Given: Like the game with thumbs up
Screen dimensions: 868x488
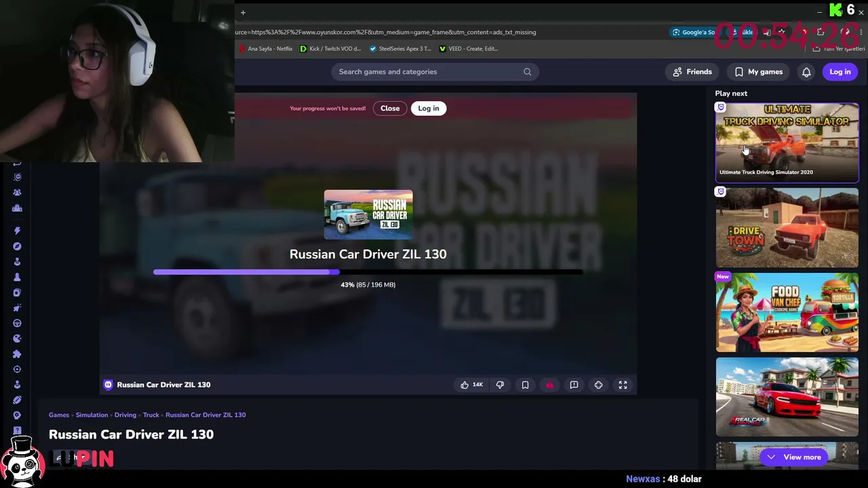Looking at the screenshot, I should click(x=471, y=385).
